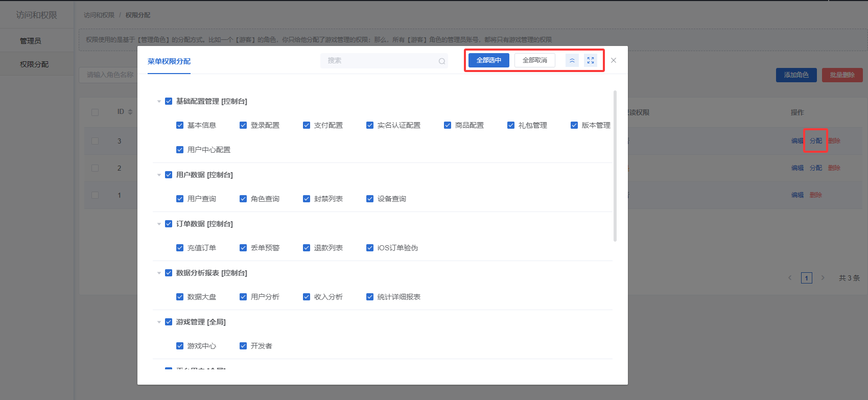The image size is (868, 400).
Task: Uncheck 用户数据 [控制台] group checkbox
Action: pyautogui.click(x=169, y=175)
